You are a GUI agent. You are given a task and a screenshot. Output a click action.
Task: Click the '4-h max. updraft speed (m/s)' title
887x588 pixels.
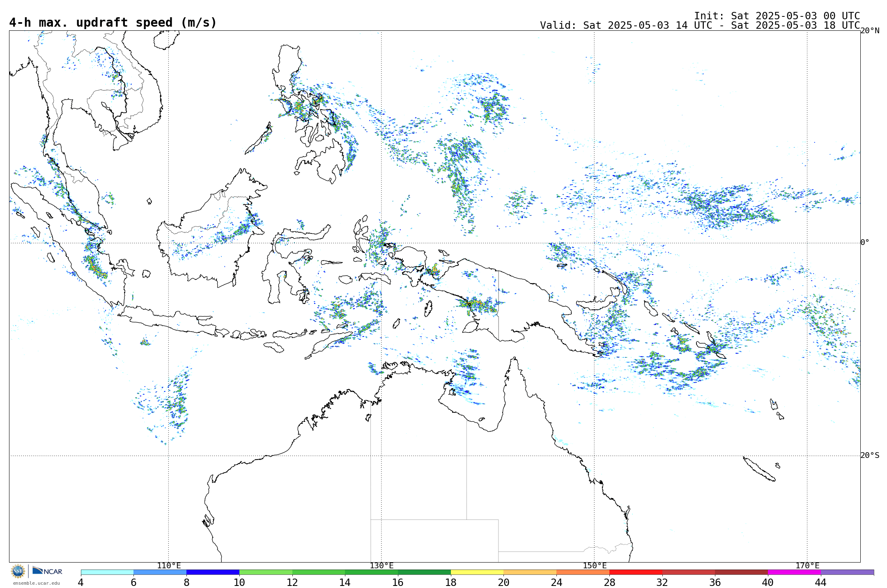(113, 23)
